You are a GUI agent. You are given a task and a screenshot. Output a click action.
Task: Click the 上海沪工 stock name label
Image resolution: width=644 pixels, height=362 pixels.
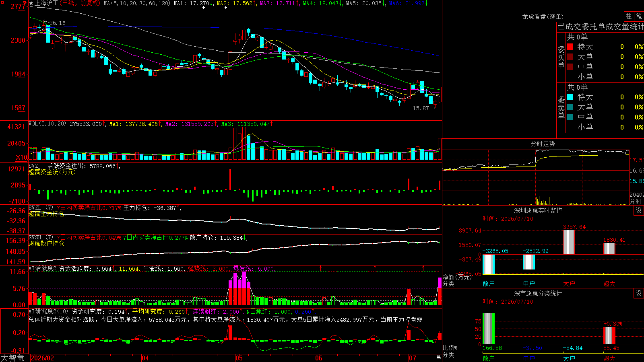[47, 3]
